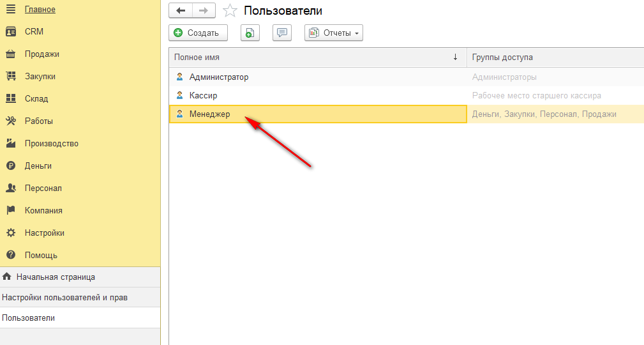
Task: Click the Создать button
Action: pos(198,33)
